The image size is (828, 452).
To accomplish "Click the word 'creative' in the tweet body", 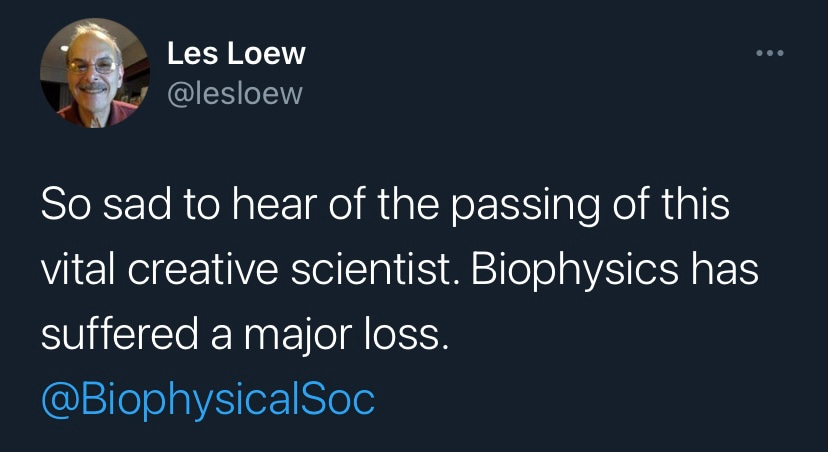I will [x=208, y=272].
